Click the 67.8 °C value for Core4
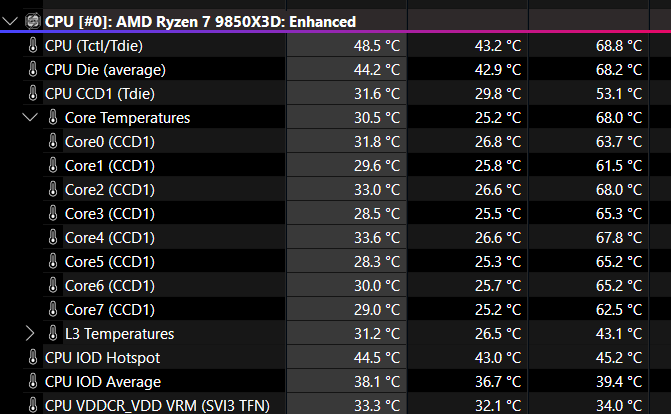 tap(619, 238)
